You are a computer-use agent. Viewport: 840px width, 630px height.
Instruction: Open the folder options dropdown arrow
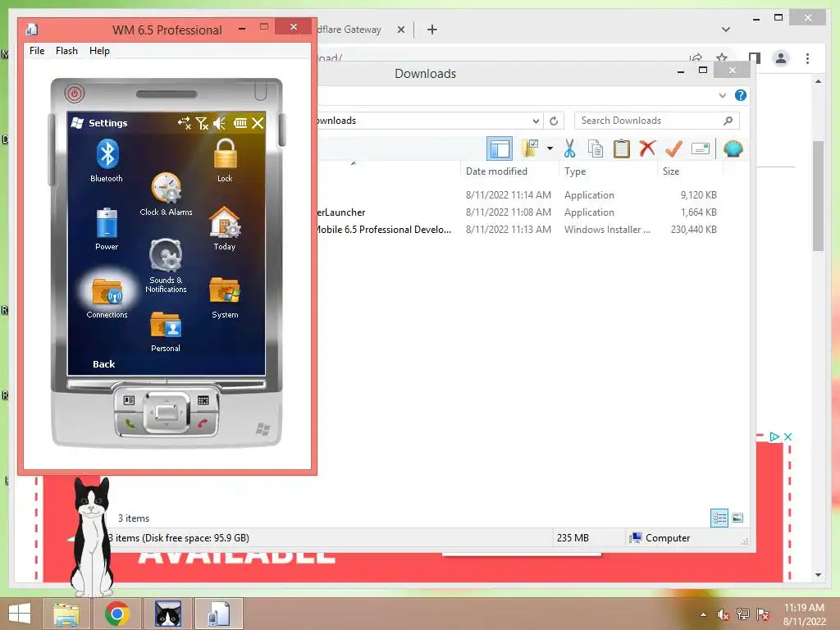550,148
